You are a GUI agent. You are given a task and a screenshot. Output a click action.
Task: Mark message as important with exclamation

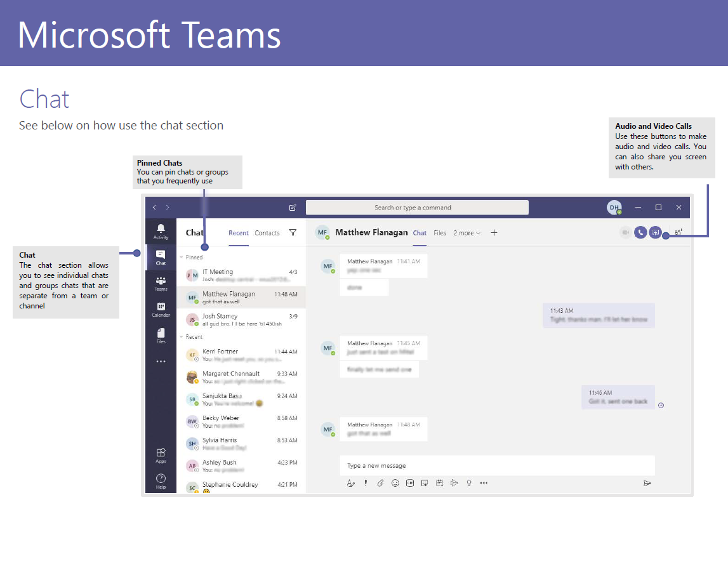click(366, 483)
